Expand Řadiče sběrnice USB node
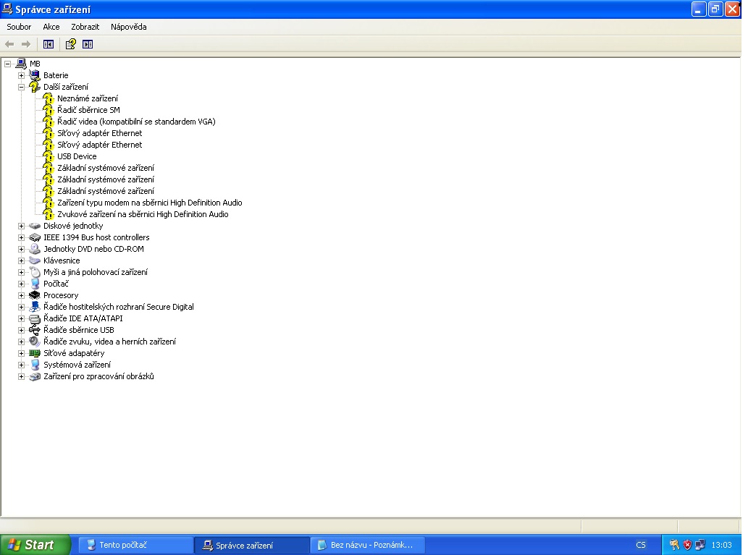This screenshot has width=756, height=555. 21,330
